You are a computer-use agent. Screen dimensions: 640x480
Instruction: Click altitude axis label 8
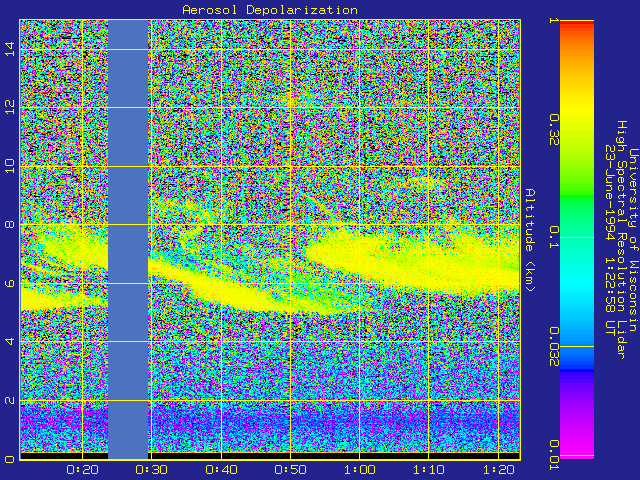click(x=10, y=224)
